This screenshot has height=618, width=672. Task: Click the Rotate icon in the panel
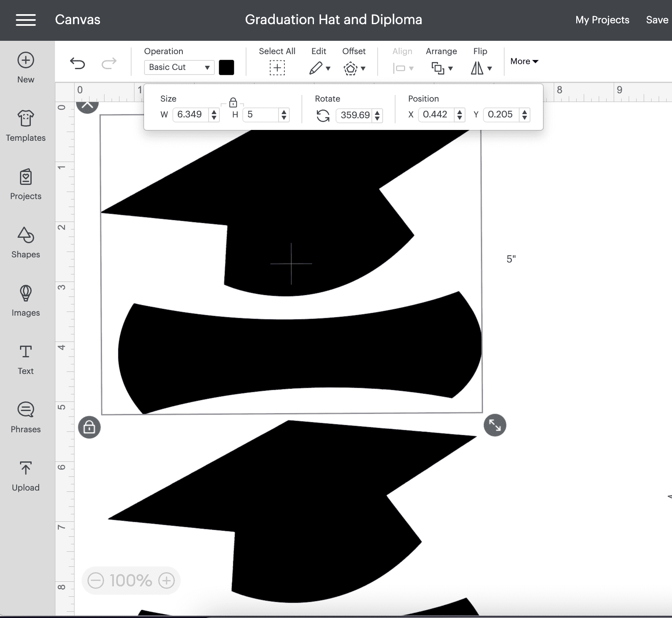pyautogui.click(x=323, y=115)
